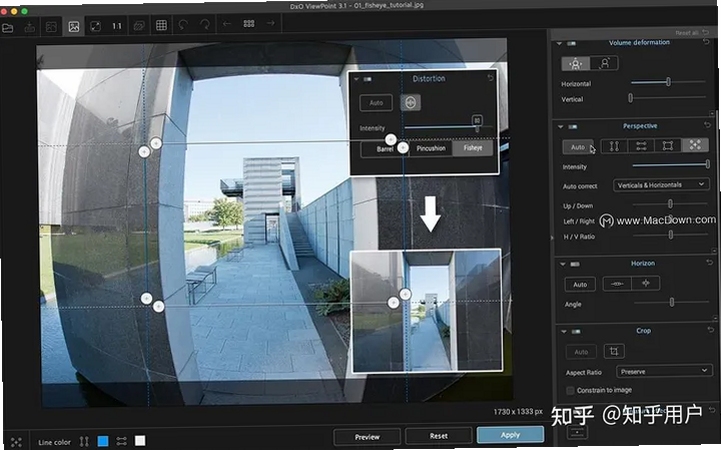The height and width of the screenshot is (450, 721).
Task: Select the Pincushion distortion tab
Action: tap(431, 148)
